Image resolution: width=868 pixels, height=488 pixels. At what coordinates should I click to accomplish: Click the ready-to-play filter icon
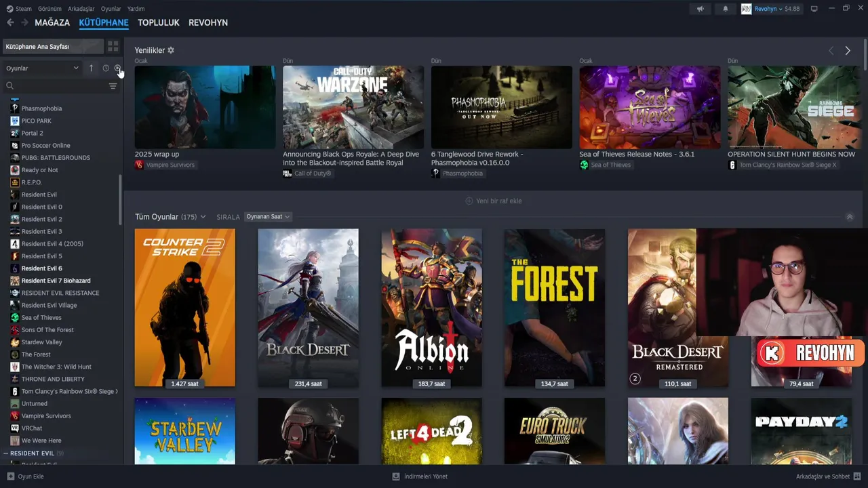pyautogui.click(x=117, y=68)
